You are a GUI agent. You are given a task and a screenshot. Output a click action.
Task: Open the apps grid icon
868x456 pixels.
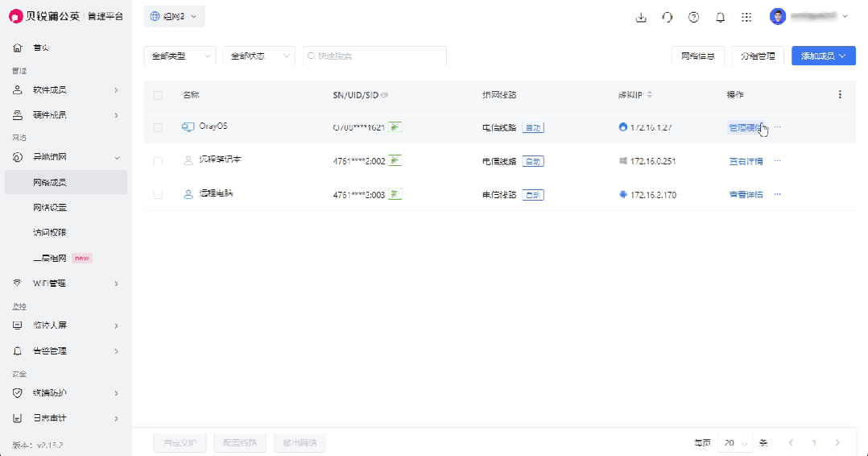point(746,17)
